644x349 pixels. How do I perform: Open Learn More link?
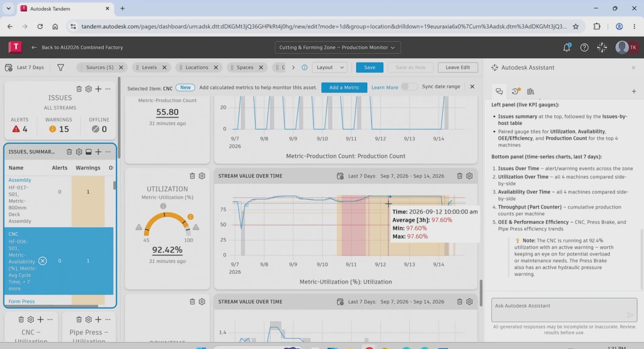pyautogui.click(x=384, y=87)
